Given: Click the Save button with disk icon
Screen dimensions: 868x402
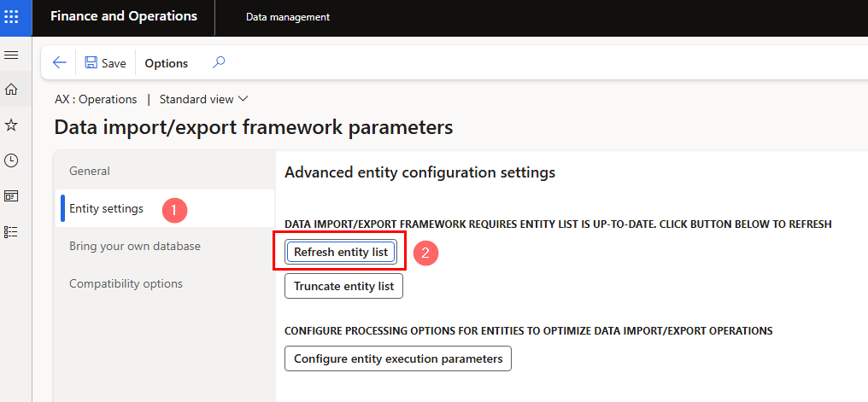Looking at the screenshot, I should pyautogui.click(x=105, y=63).
